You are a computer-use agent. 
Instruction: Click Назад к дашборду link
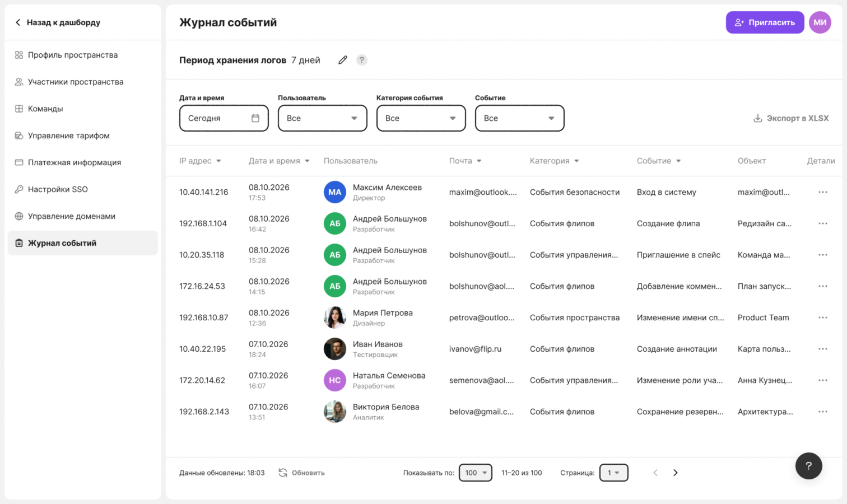pos(57,22)
